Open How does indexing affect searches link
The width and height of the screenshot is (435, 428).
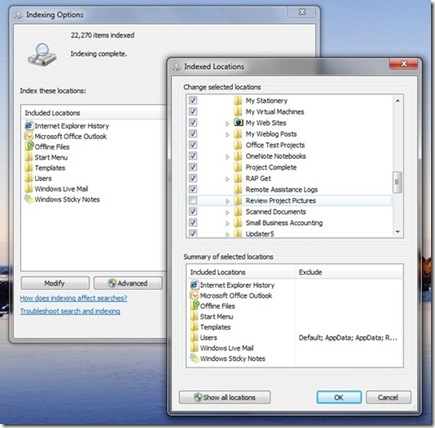click(73, 298)
